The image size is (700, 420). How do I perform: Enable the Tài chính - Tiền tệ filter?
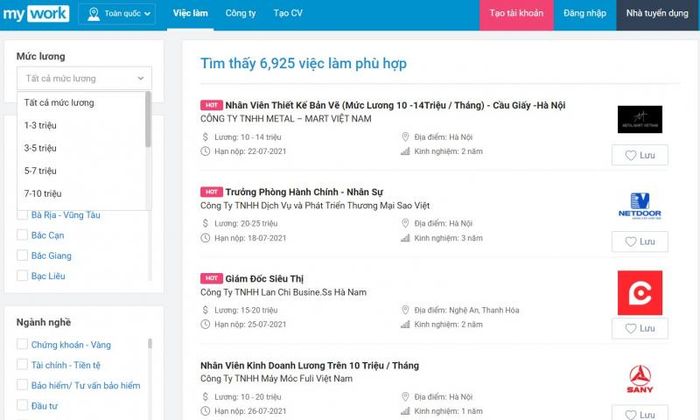coord(22,365)
